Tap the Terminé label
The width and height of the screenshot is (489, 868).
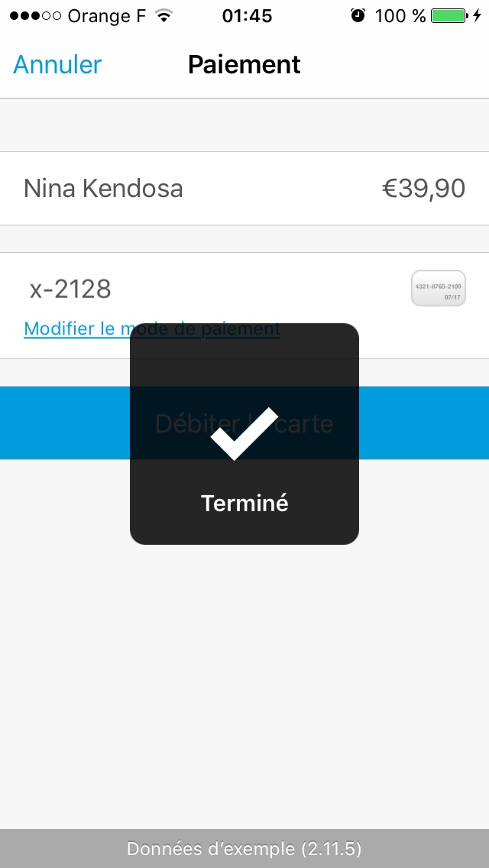(244, 503)
